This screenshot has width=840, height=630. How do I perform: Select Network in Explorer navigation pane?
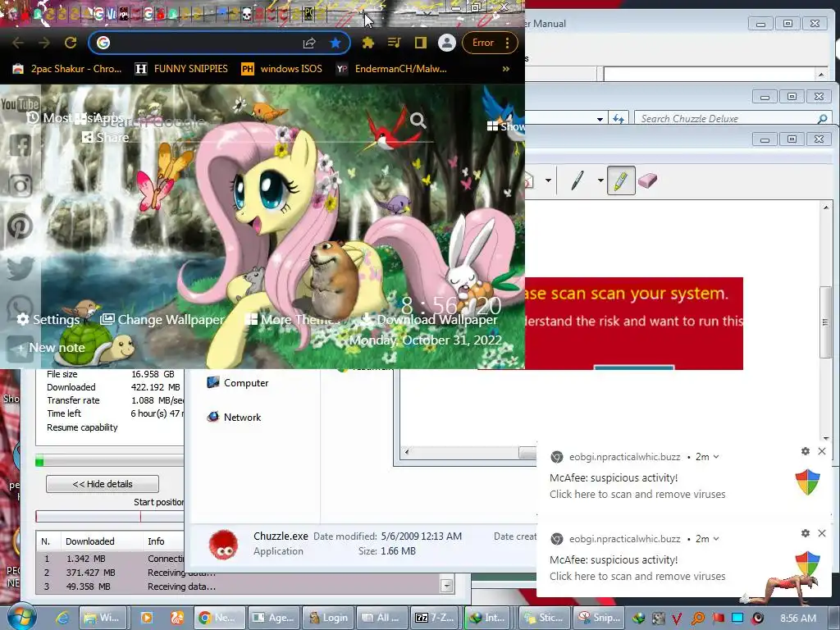point(234,417)
